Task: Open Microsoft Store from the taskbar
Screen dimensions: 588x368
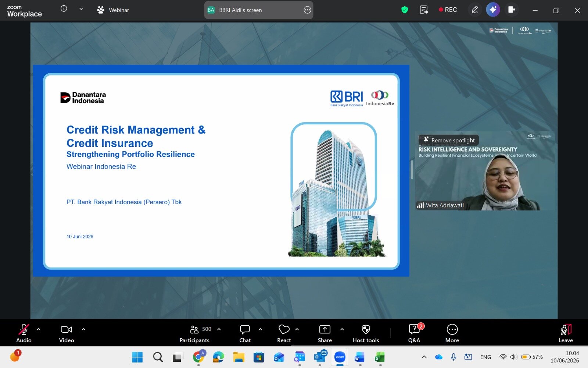Action: [x=259, y=357]
